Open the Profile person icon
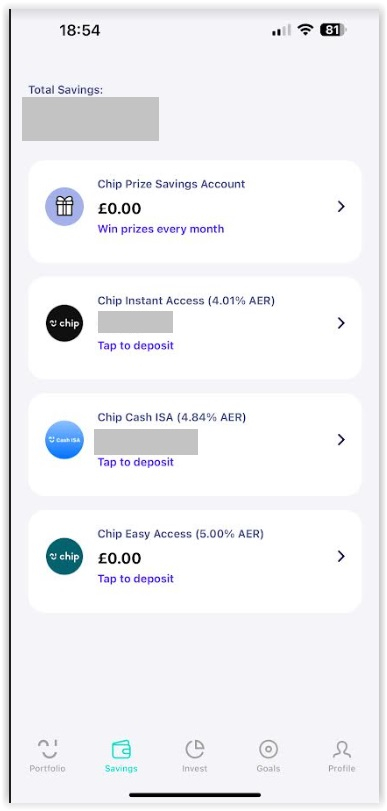Viewport: 387px width, 811px height. click(x=341, y=748)
